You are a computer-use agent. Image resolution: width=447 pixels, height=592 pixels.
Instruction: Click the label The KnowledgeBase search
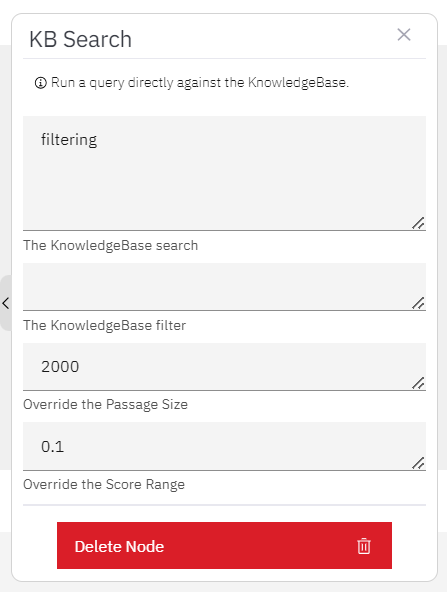111,245
